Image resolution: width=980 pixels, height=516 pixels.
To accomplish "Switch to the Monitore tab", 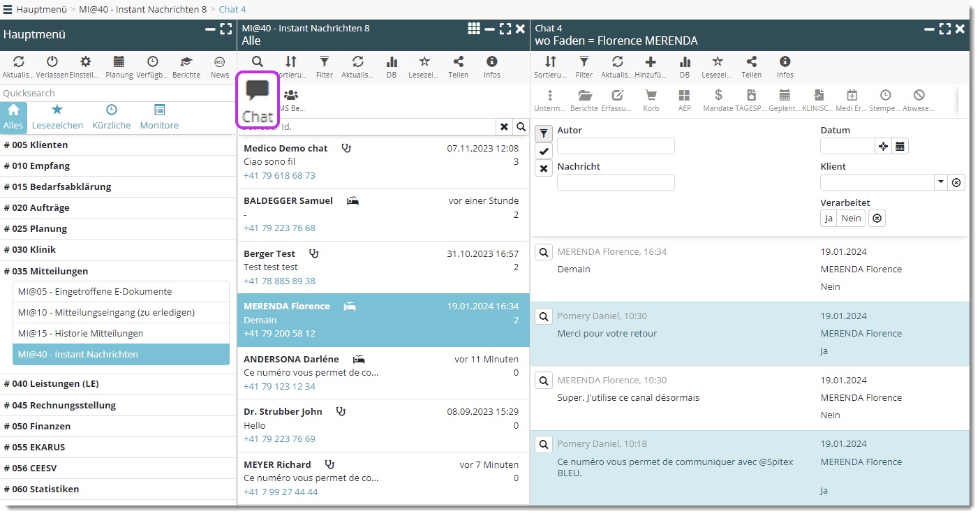I will 159,117.
